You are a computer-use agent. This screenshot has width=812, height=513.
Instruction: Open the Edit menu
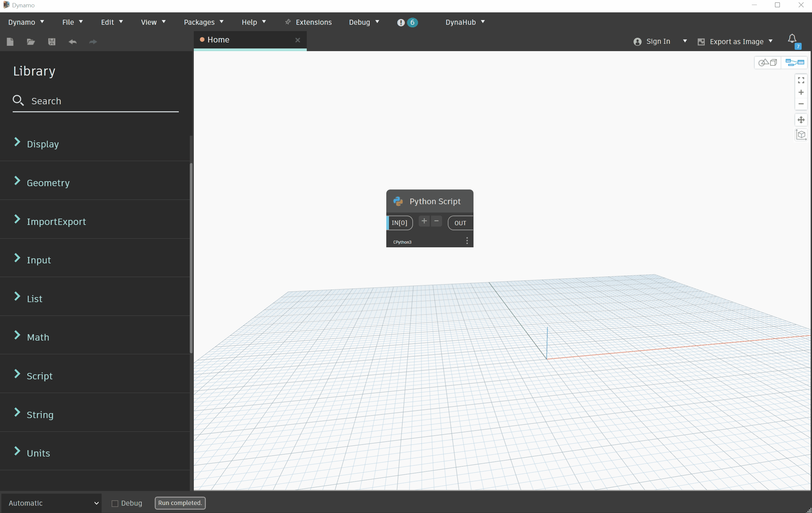pyautogui.click(x=112, y=22)
